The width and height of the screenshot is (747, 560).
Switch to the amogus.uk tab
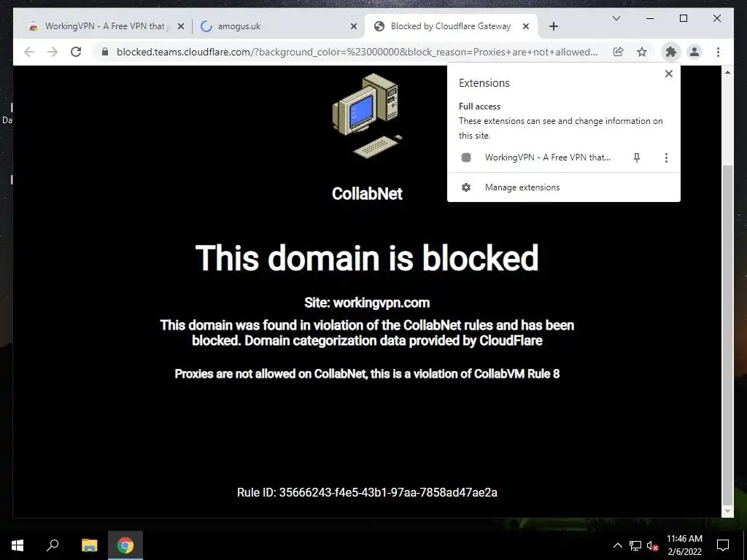tap(278, 26)
